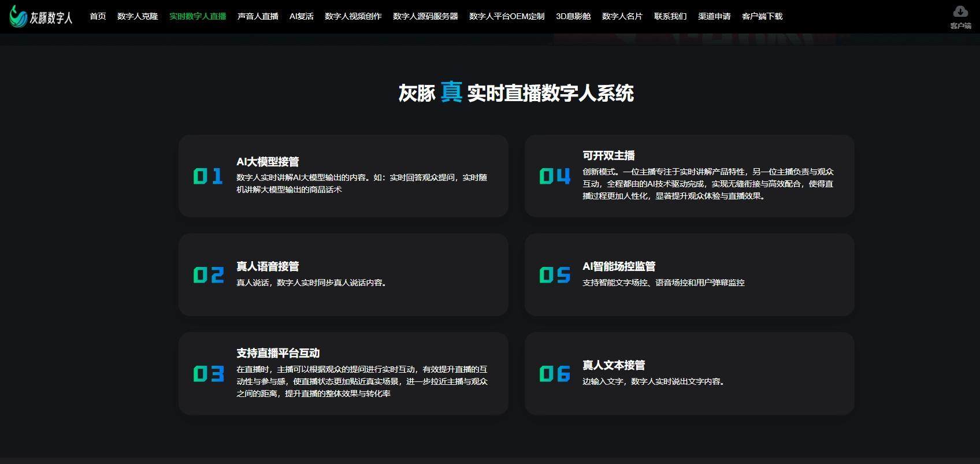Viewport: 980px width, 464px height.
Task: Open 声音人直播 navigation link
Action: (258, 16)
